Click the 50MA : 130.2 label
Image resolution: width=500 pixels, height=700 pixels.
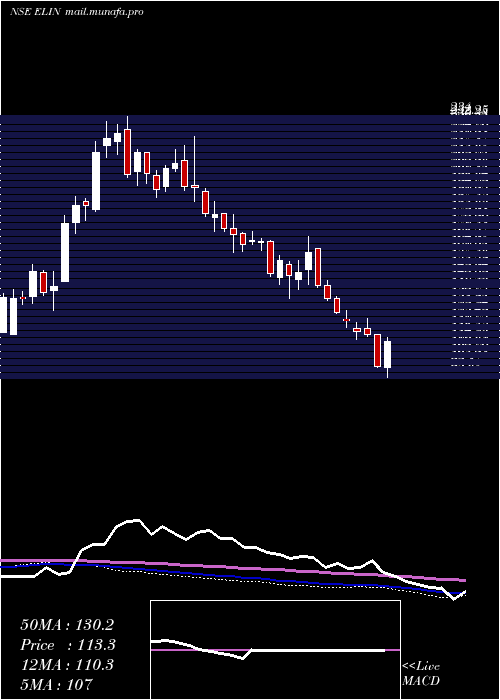coord(67,625)
